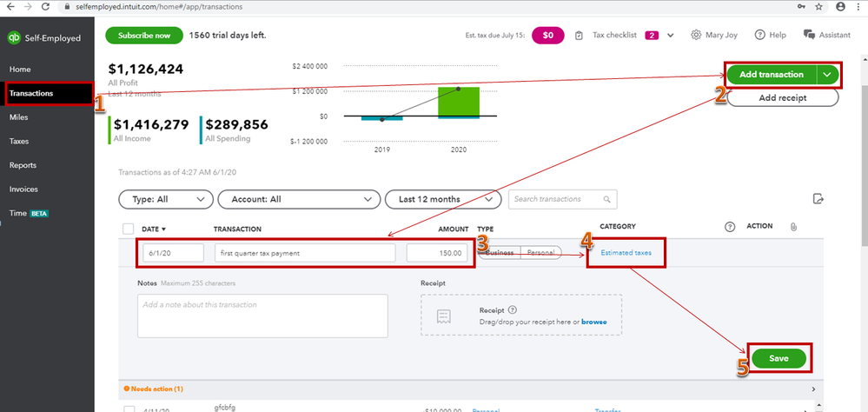Click the Help question mark icon
Viewport: 868px width, 412px height.
click(759, 35)
